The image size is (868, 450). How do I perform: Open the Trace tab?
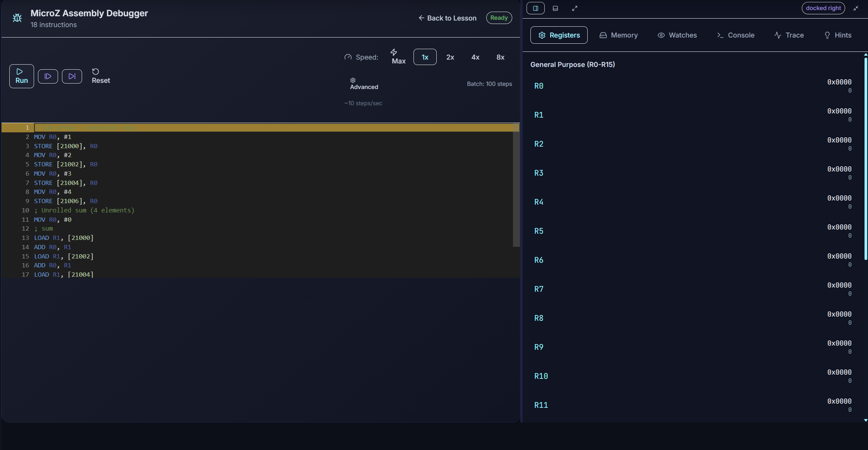(x=789, y=35)
